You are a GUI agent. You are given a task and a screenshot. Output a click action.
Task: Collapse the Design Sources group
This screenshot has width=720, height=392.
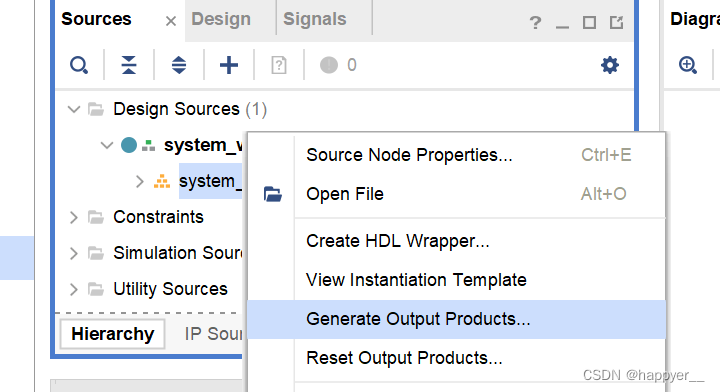click(73, 109)
